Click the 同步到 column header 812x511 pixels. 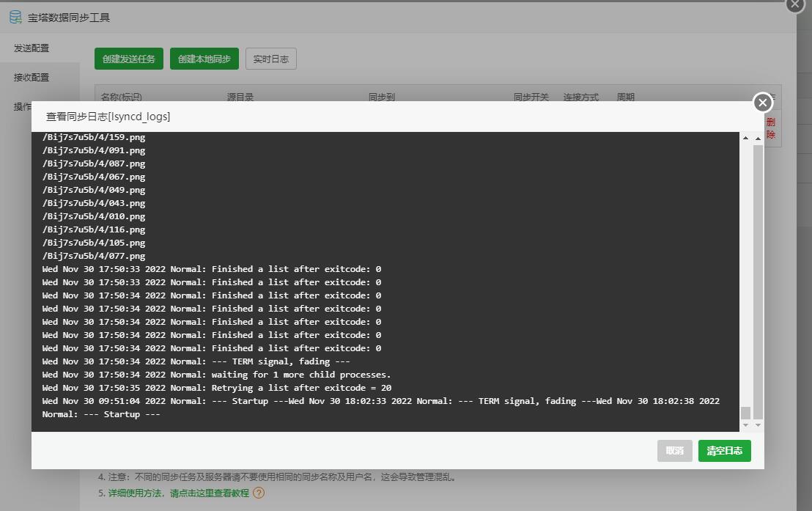(x=382, y=97)
